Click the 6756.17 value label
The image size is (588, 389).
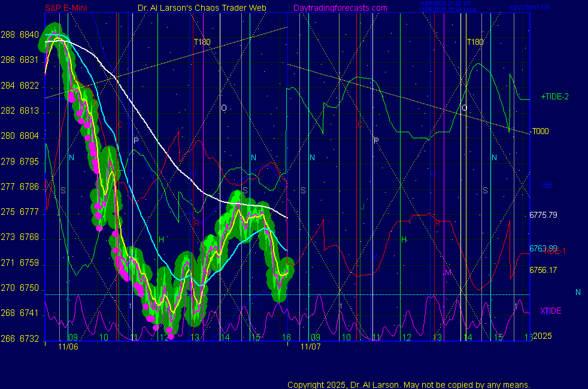(x=543, y=270)
